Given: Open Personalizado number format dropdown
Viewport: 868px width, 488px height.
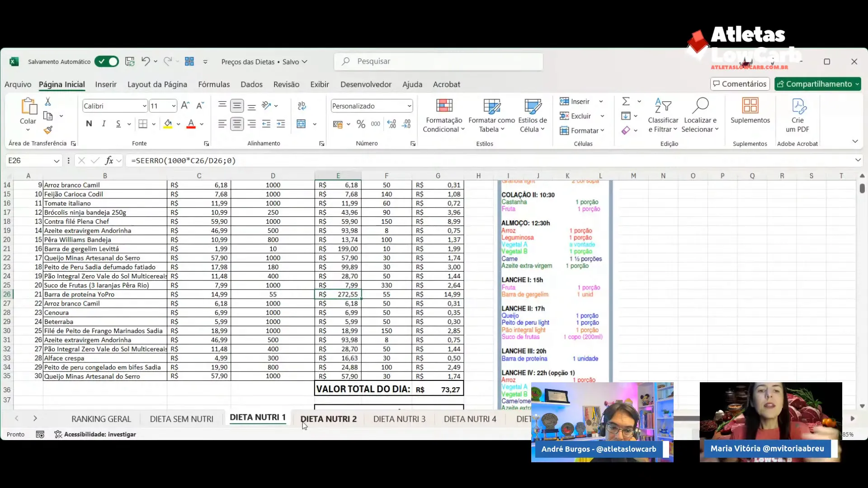Looking at the screenshot, I should [409, 106].
